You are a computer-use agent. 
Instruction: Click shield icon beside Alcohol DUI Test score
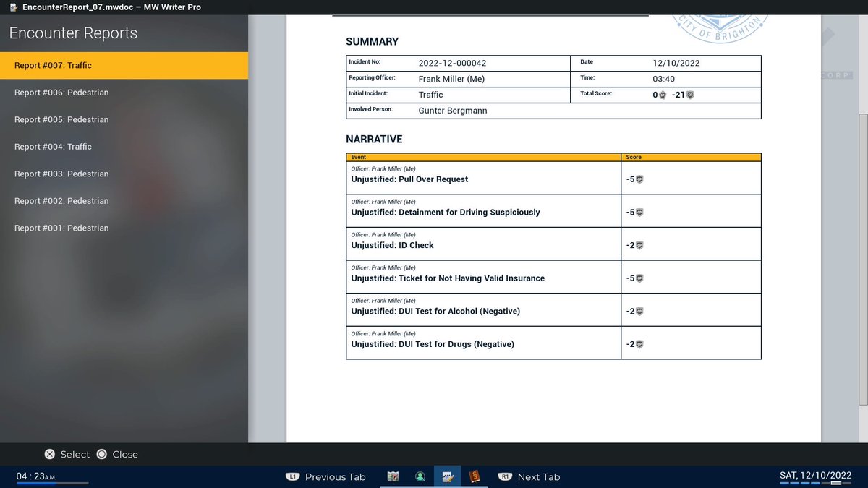[639, 312]
